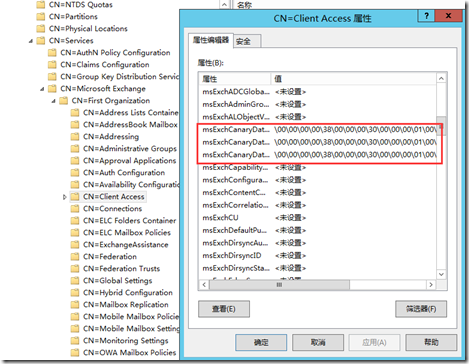Screen dimensions: 469x364
Task: Select the msExchContentC... attribute row
Action: pyautogui.click(x=318, y=193)
